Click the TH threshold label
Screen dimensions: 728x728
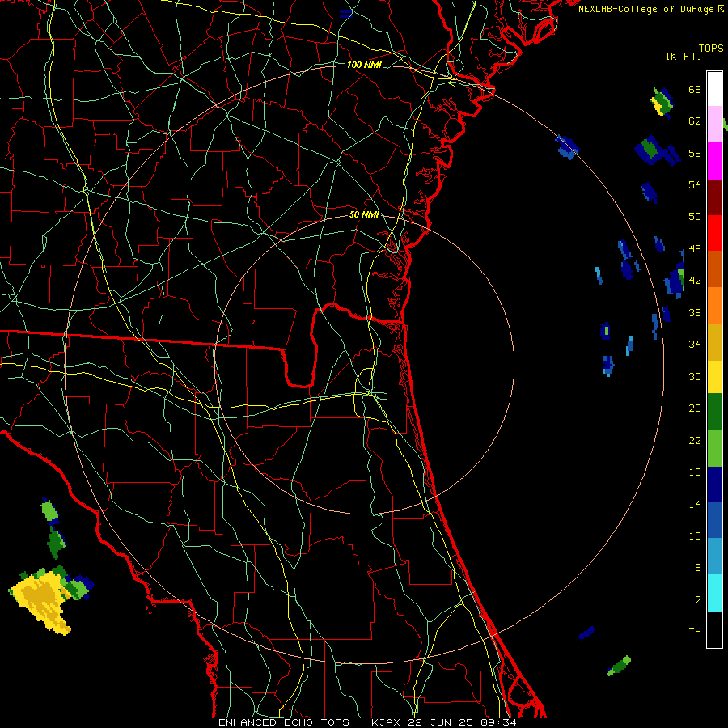[695, 632]
